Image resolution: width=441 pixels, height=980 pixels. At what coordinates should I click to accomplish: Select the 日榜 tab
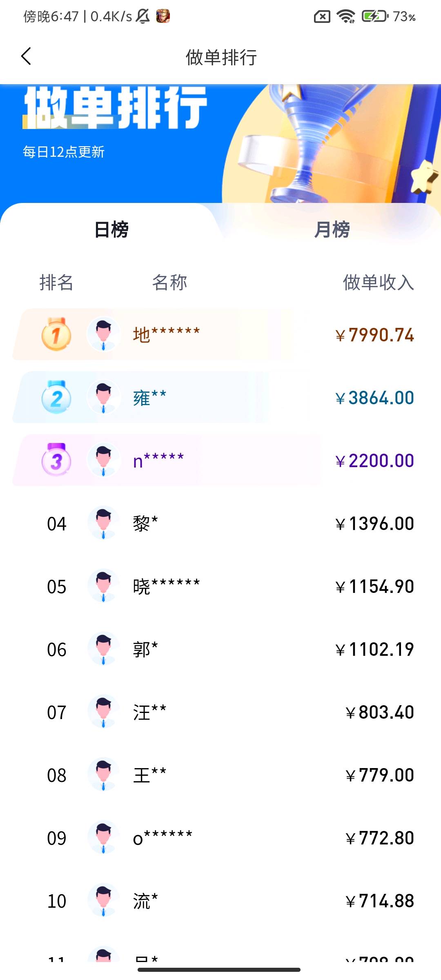coord(111,229)
